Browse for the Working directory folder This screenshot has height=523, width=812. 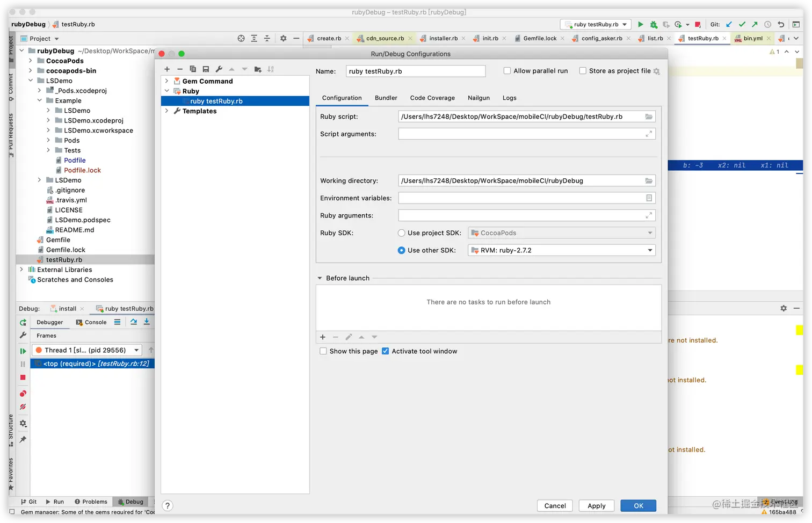(x=649, y=181)
